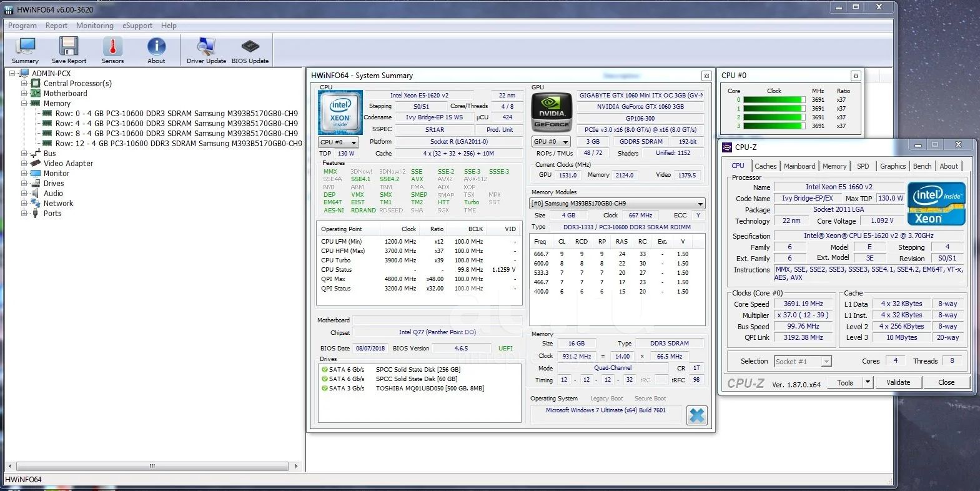Switch to the About tab in CPU-Z
The image size is (980, 491).
tap(949, 166)
